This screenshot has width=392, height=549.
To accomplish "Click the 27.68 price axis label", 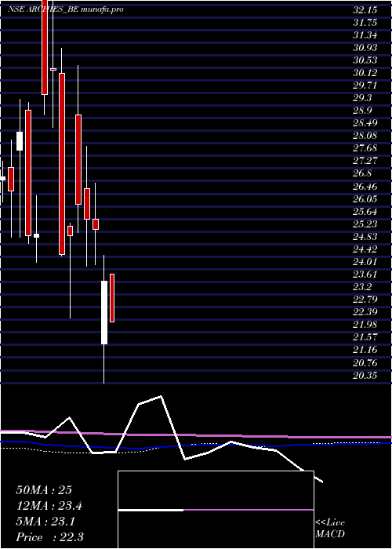I will tap(365, 149).
